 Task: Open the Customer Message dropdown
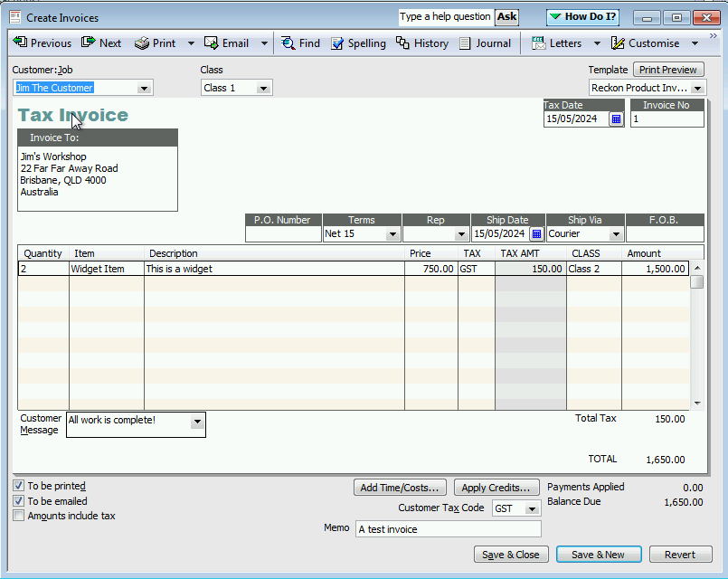pyautogui.click(x=197, y=422)
